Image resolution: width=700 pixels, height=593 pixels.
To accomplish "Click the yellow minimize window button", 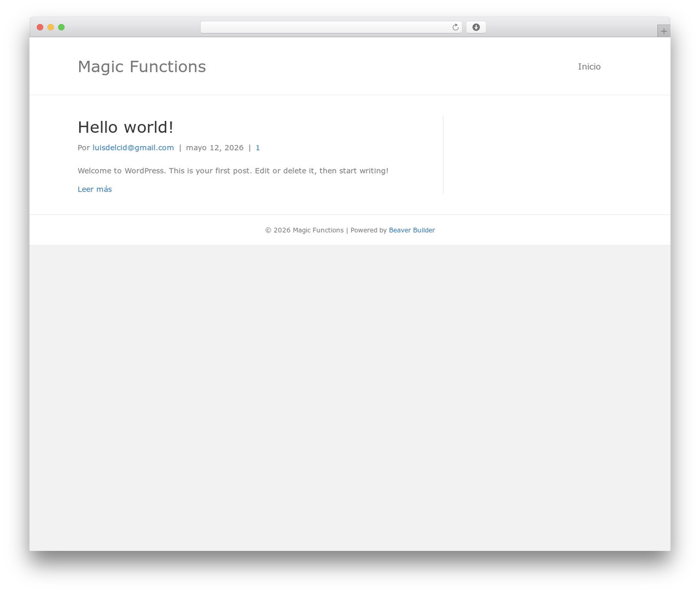I will 51,27.
